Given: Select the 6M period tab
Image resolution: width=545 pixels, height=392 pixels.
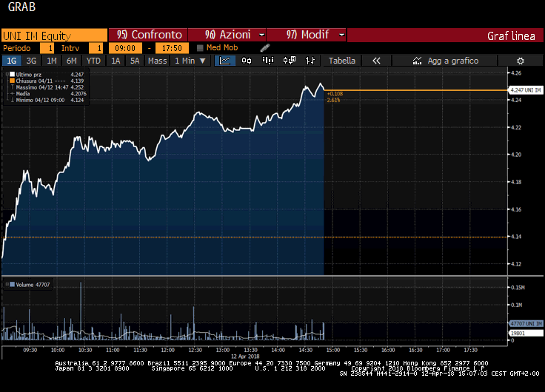Looking at the screenshot, I should [72, 61].
